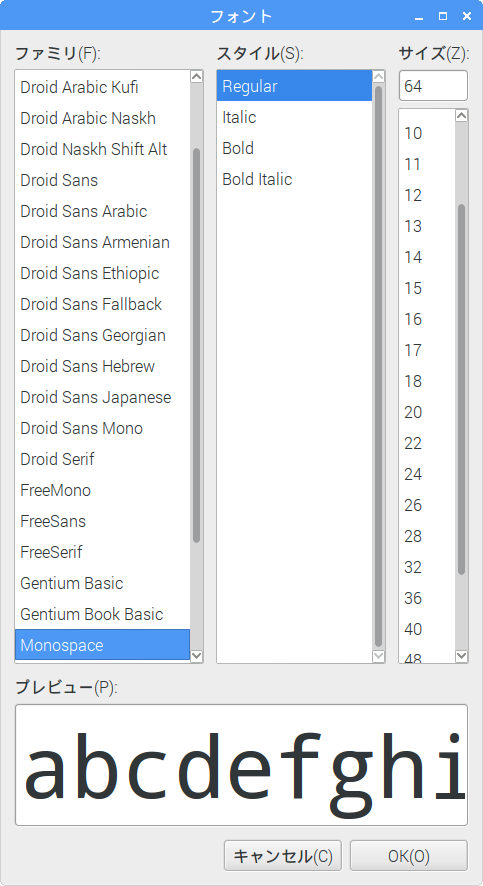Viewport: 483px width, 886px height.
Task: Click the style list scroll-up arrow
Action: [378, 77]
